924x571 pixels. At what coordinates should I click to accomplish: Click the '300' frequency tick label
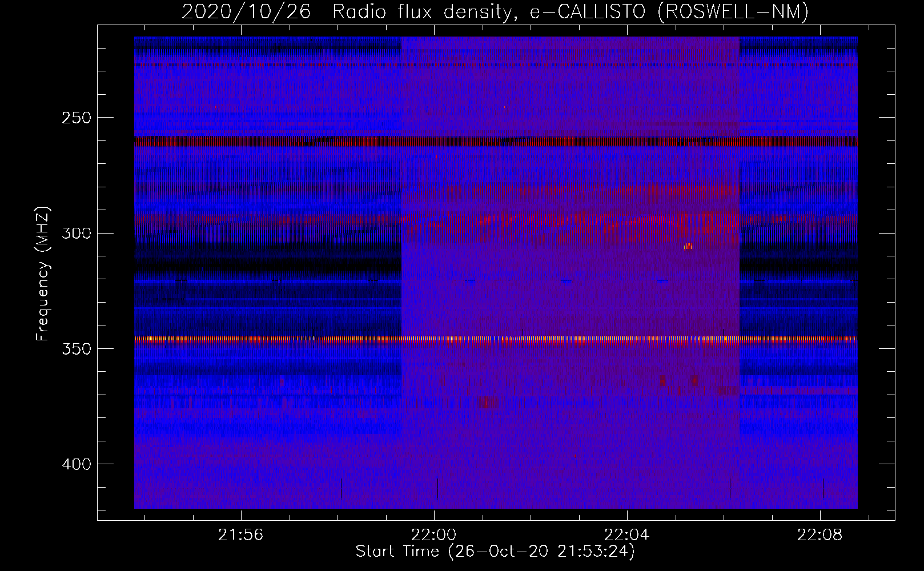(x=77, y=234)
